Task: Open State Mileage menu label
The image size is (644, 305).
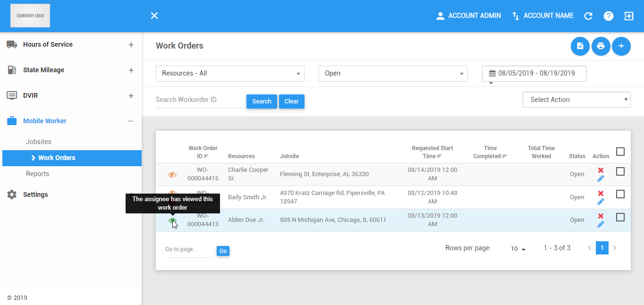Action: click(43, 70)
